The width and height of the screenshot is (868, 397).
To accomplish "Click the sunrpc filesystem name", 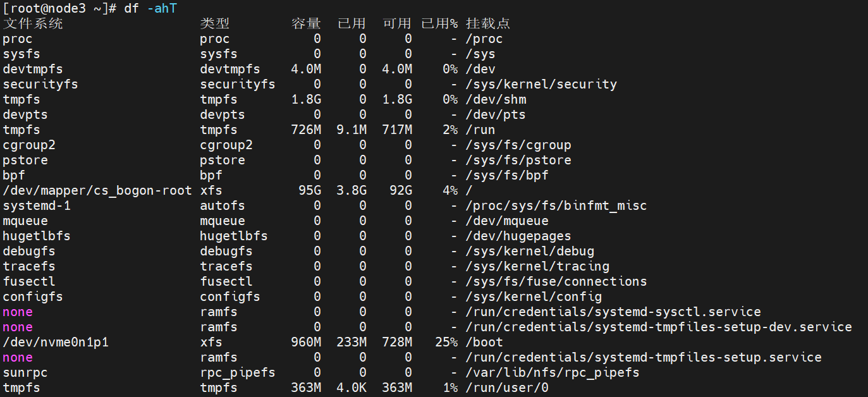I will click(25, 372).
